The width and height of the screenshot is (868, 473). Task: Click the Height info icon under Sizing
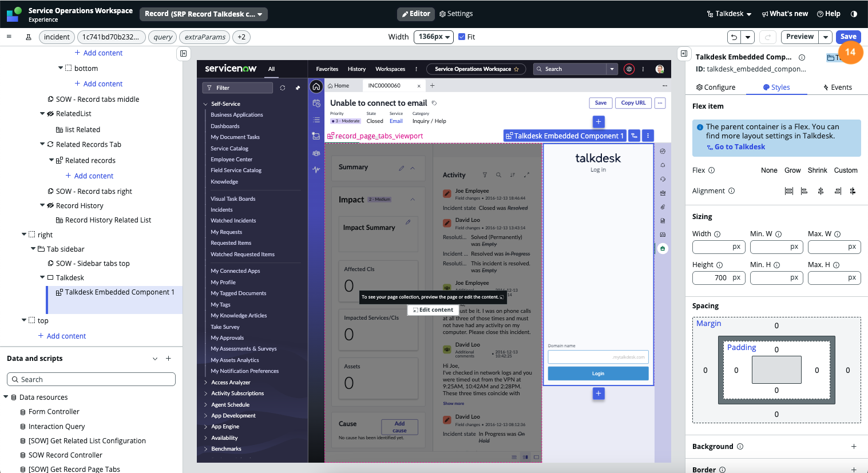(x=719, y=265)
